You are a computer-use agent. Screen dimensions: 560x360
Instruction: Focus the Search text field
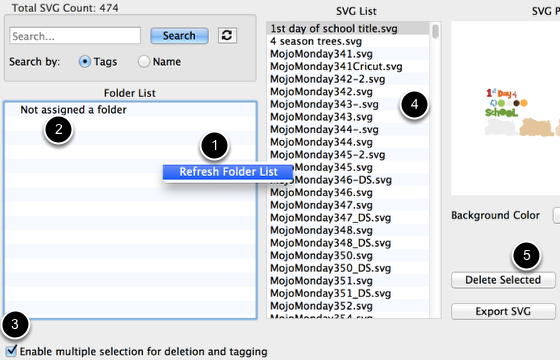pos(75,36)
